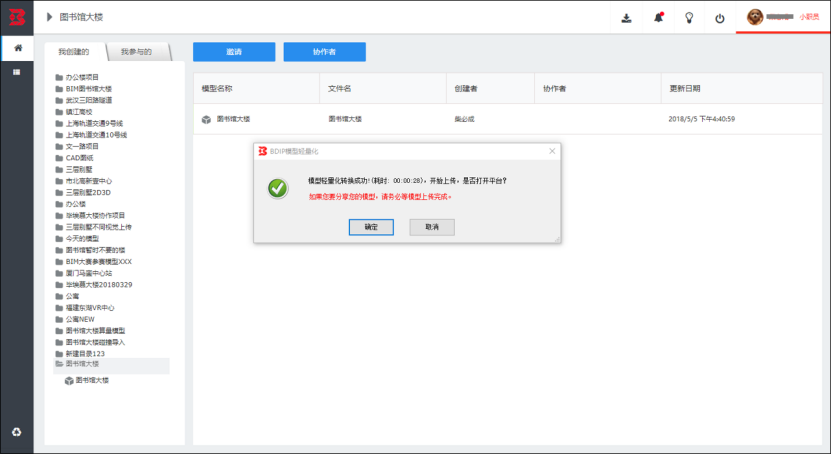Click the red upload warning text in dialog
The image size is (832, 454).
pos(380,197)
